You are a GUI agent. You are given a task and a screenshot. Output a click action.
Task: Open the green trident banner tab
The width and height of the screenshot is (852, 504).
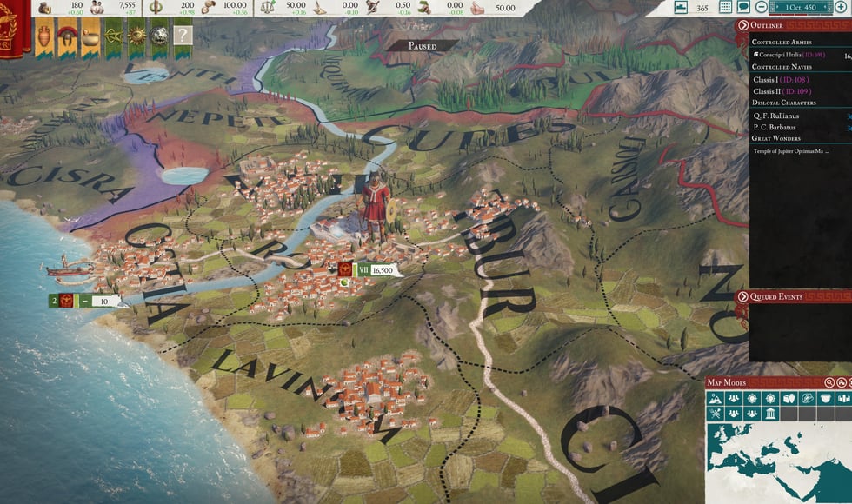pyautogui.click(x=114, y=36)
